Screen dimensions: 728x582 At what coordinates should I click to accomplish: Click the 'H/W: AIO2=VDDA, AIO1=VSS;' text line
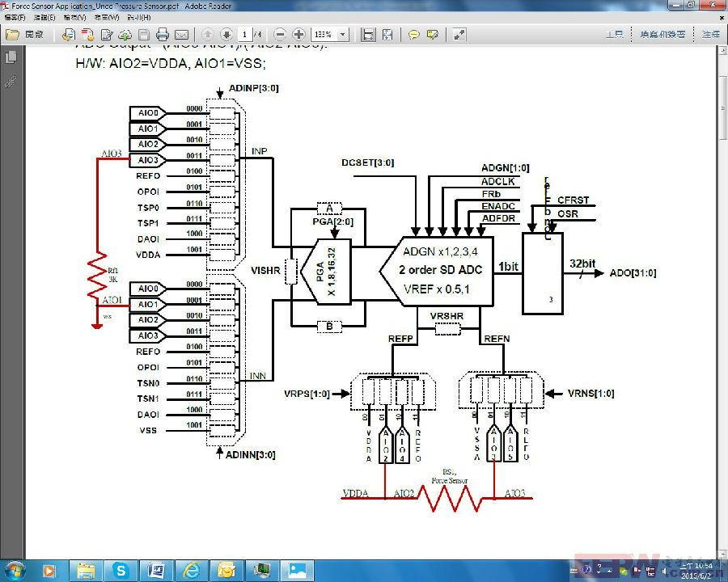(x=171, y=63)
